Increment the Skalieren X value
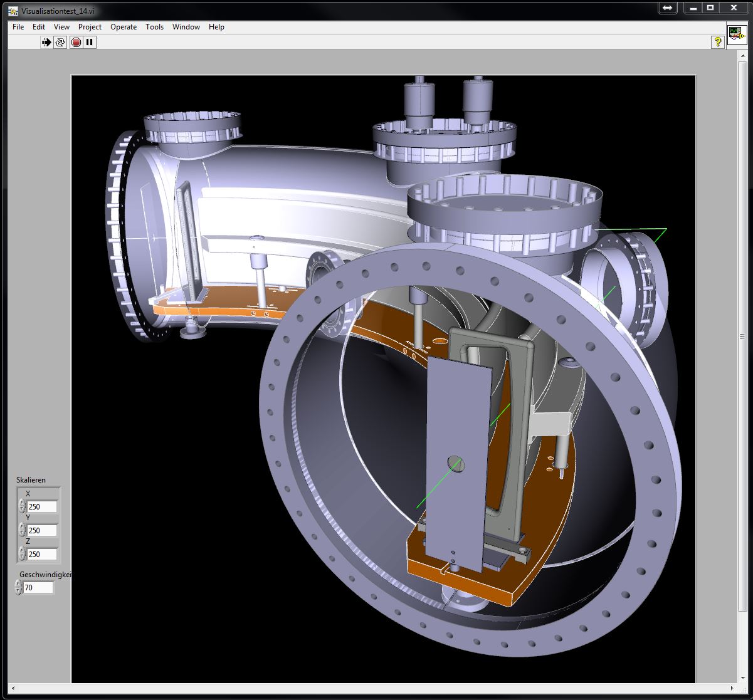Viewport: 753px width, 700px height. pos(22,503)
